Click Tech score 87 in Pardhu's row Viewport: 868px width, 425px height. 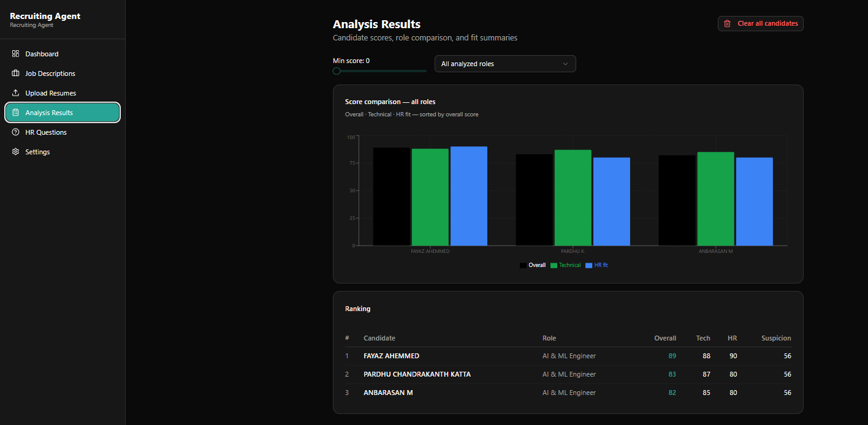(706, 374)
